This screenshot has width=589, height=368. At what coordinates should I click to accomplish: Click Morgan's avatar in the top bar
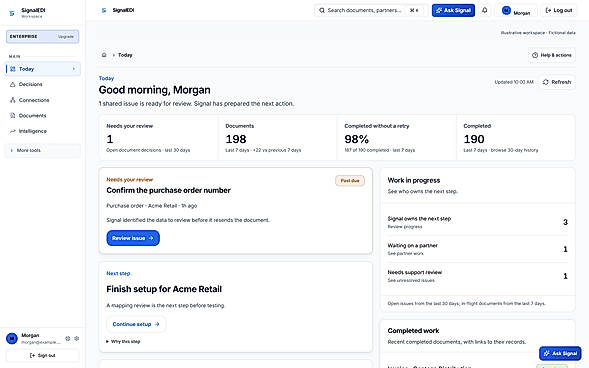[506, 11]
